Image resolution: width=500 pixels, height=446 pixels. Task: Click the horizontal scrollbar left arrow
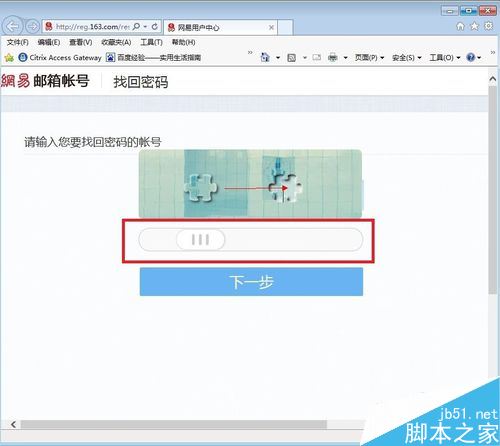coord(13,424)
